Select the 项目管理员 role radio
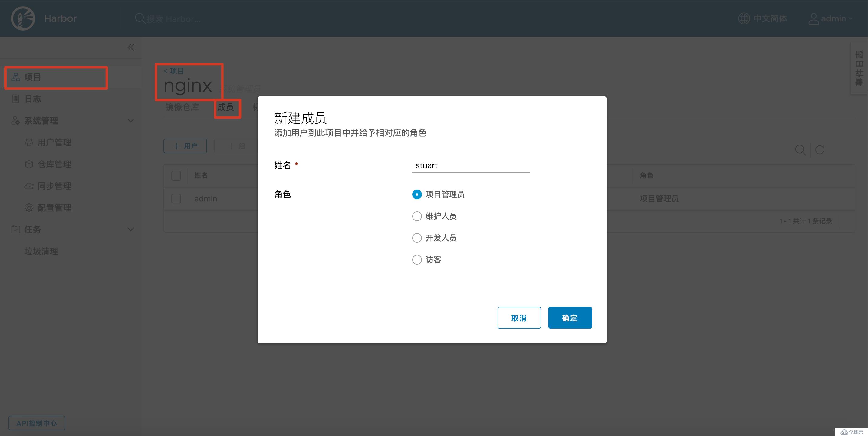The width and height of the screenshot is (868, 436). click(417, 194)
